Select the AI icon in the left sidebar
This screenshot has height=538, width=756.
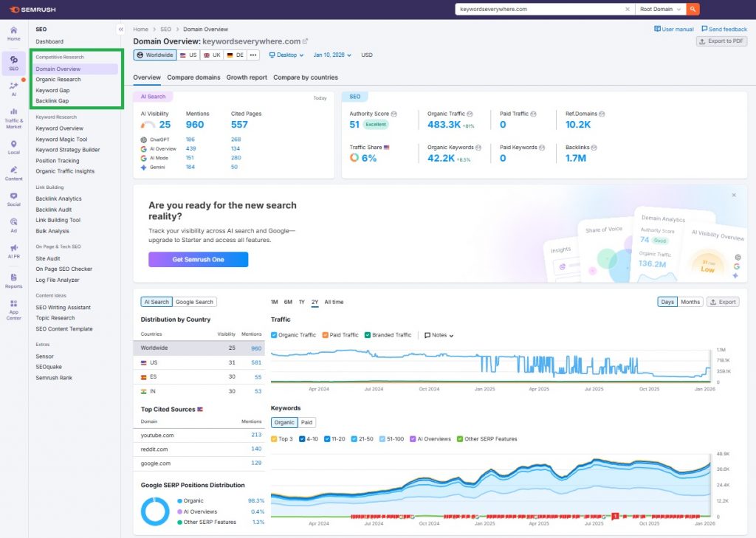tap(13, 89)
